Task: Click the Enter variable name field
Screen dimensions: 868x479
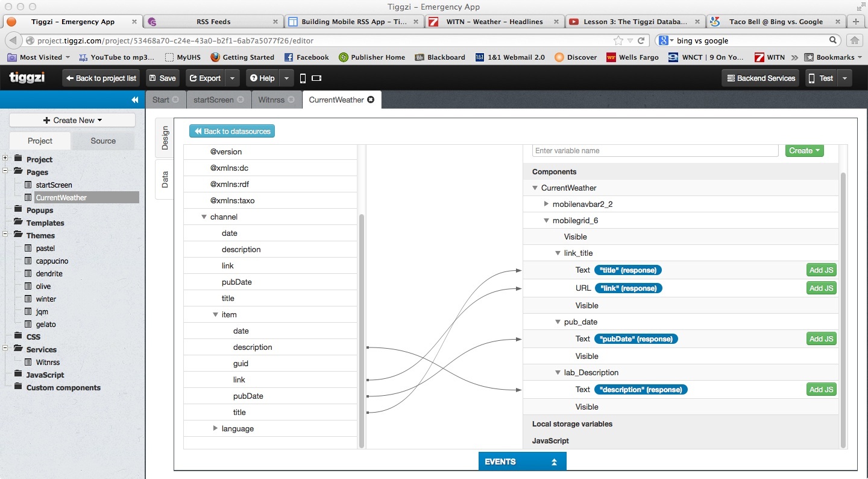Action: [x=655, y=151]
